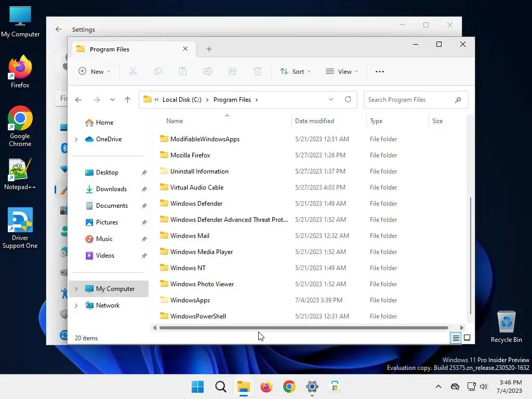This screenshot has height=399, width=532.
Task: Open recent locations dropdown chevron
Action: (x=112, y=100)
